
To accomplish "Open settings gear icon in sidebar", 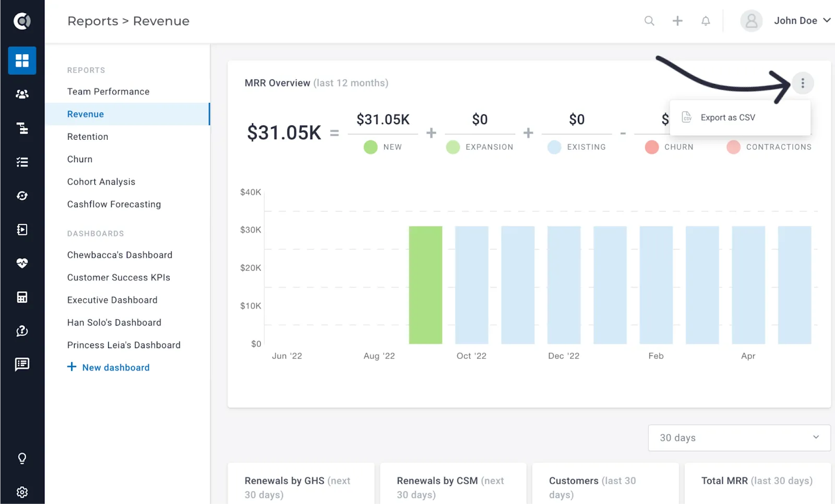I will (22, 492).
